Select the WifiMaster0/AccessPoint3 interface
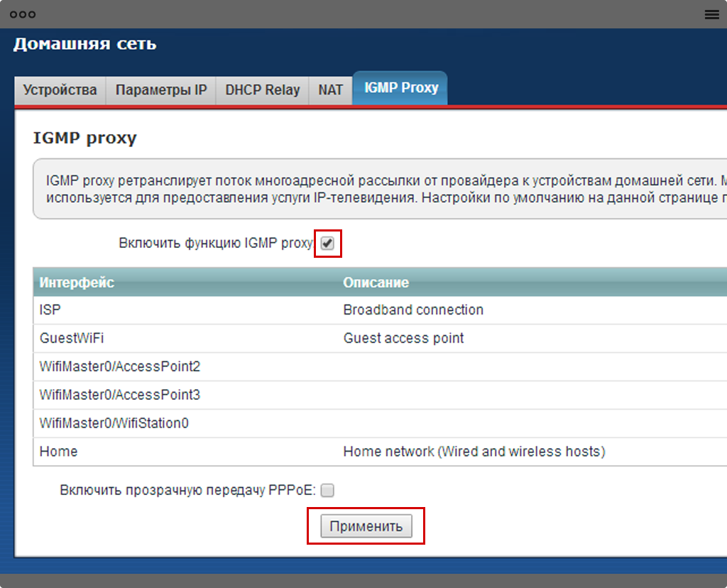This screenshot has height=588, width=727. pyautogui.click(x=119, y=395)
